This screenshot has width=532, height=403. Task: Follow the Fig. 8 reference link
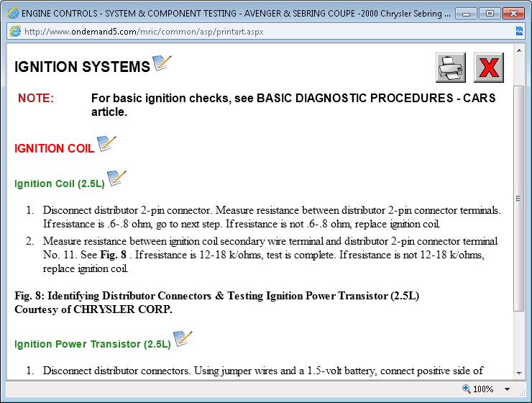113,255
